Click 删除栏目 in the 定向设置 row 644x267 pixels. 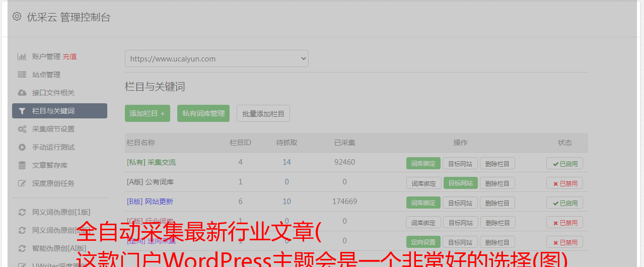[497, 242]
